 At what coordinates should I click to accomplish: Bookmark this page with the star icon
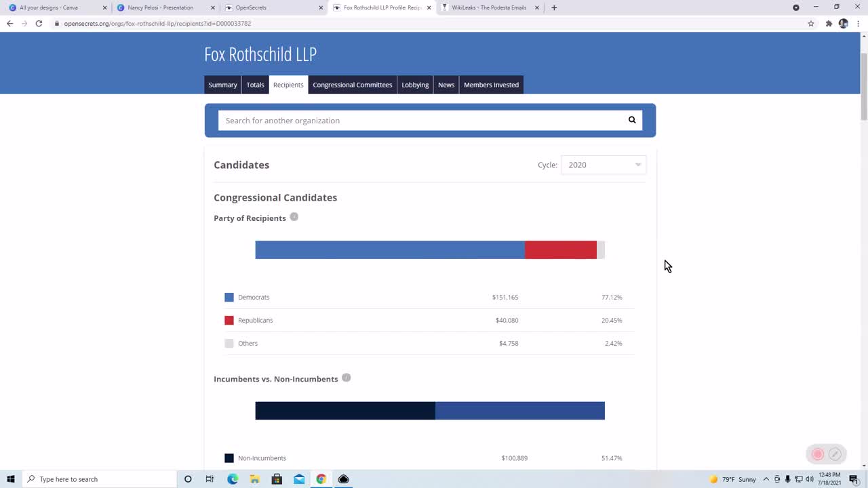(810, 23)
